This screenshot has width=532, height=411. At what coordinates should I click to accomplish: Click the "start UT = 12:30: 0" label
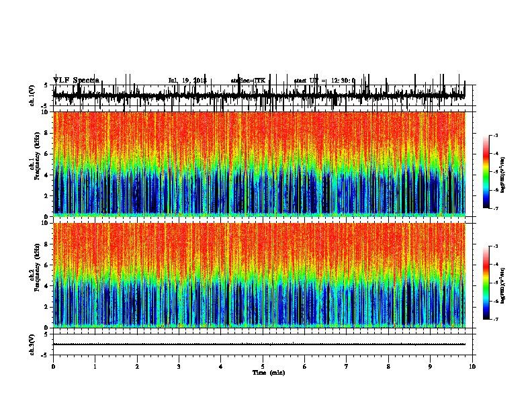point(324,81)
